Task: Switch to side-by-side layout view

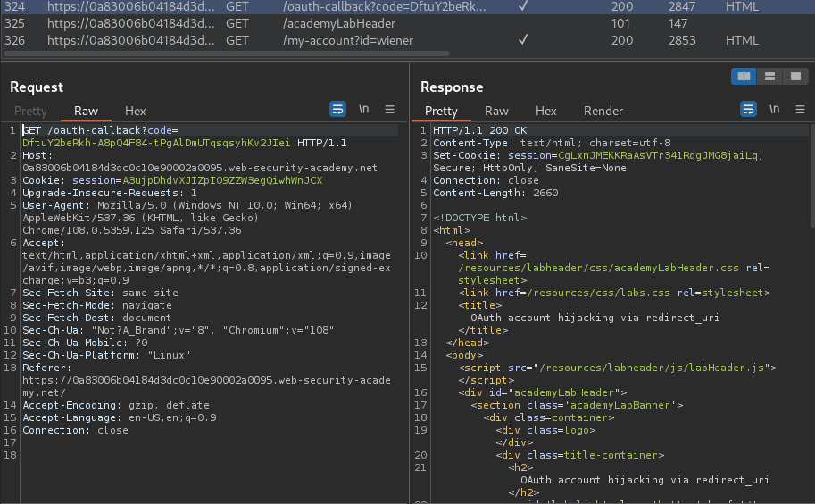Action: pyautogui.click(x=744, y=77)
